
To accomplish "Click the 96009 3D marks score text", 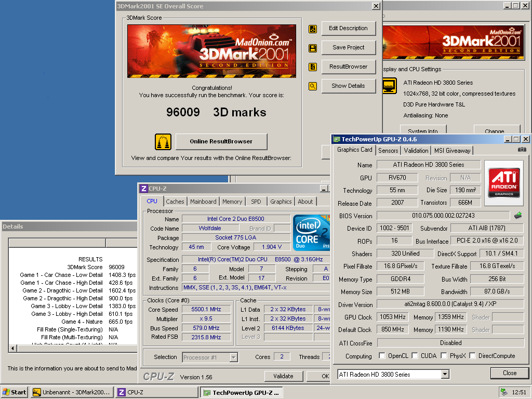I will click(216, 112).
